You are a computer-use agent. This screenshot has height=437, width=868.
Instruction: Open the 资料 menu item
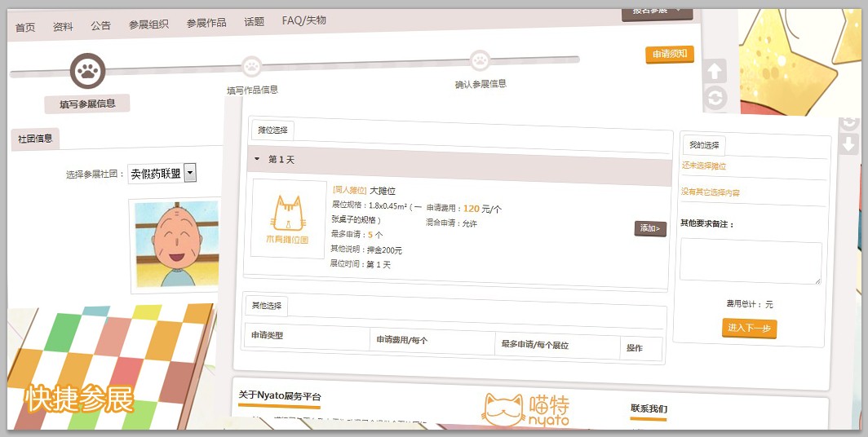(63, 27)
